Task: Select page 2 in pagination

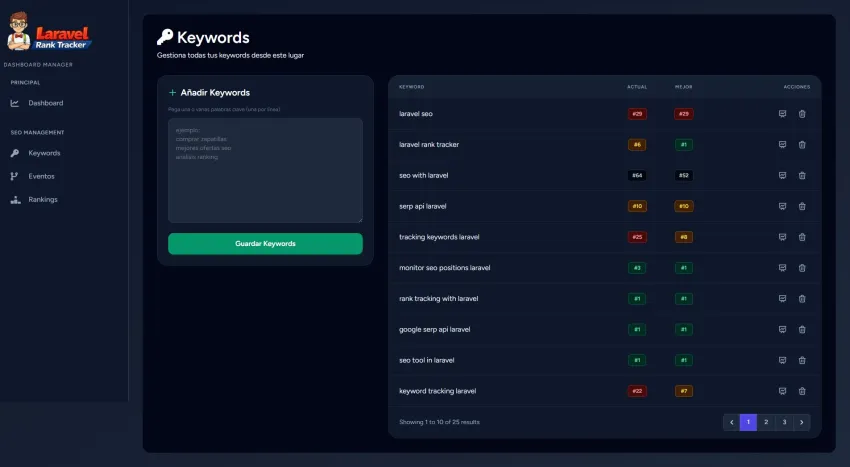Action: point(766,422)
